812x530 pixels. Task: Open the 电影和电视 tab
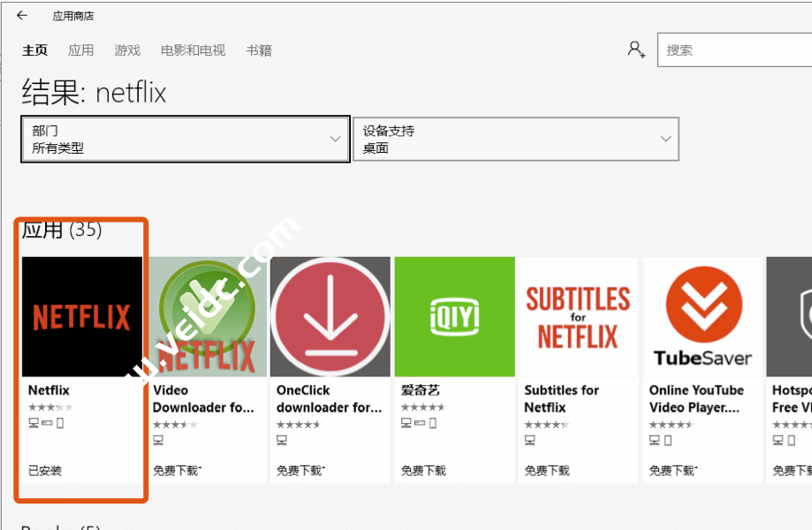pos(193,50)
